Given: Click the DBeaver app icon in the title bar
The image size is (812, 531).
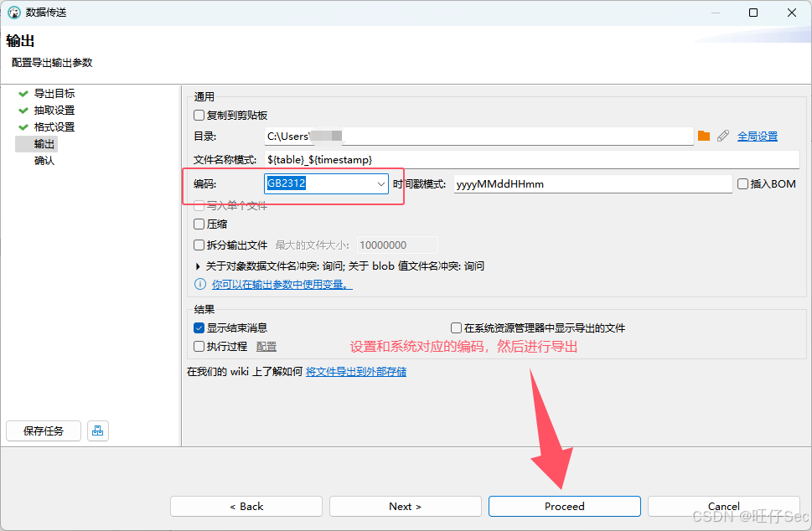Looking at the screenshot, I should pos(14,13).
